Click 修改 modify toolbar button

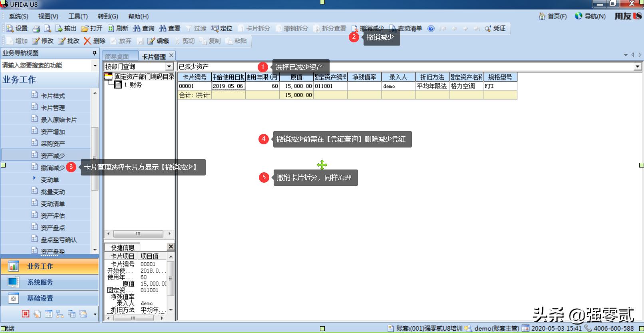(43, 41)
